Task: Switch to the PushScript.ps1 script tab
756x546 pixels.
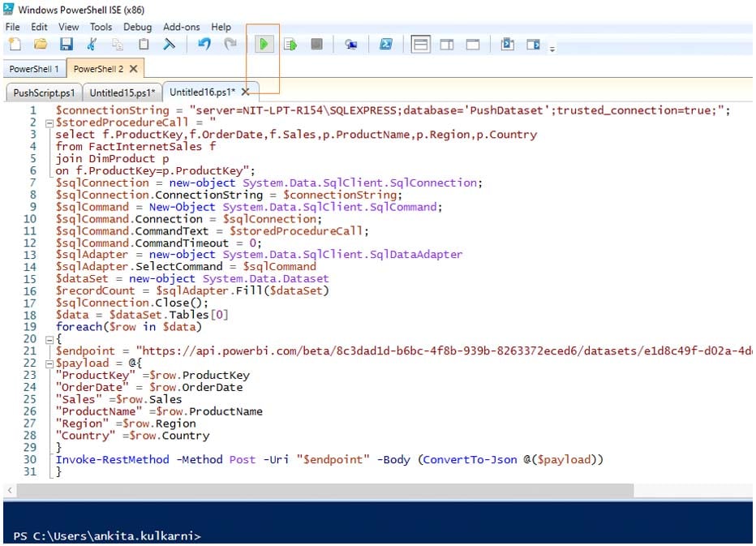Action: click(x=44, y=92)
